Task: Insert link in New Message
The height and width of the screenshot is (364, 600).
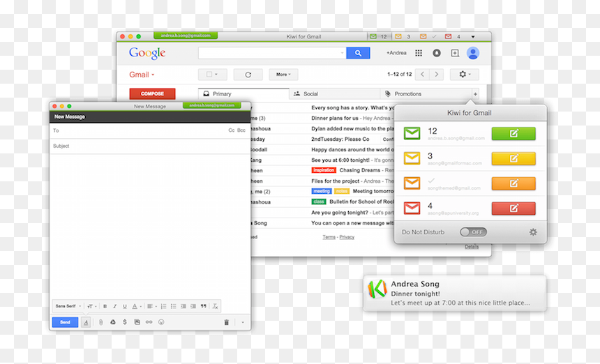Action: pos(149,322)
